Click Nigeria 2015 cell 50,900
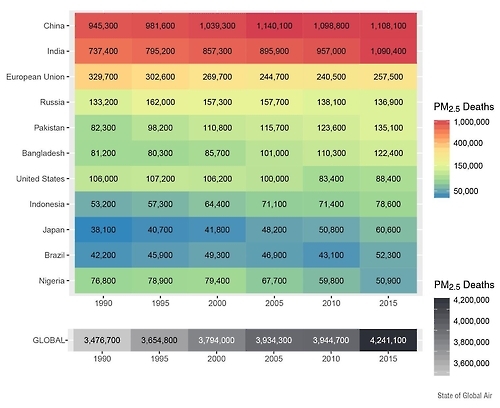 (388, 281)
